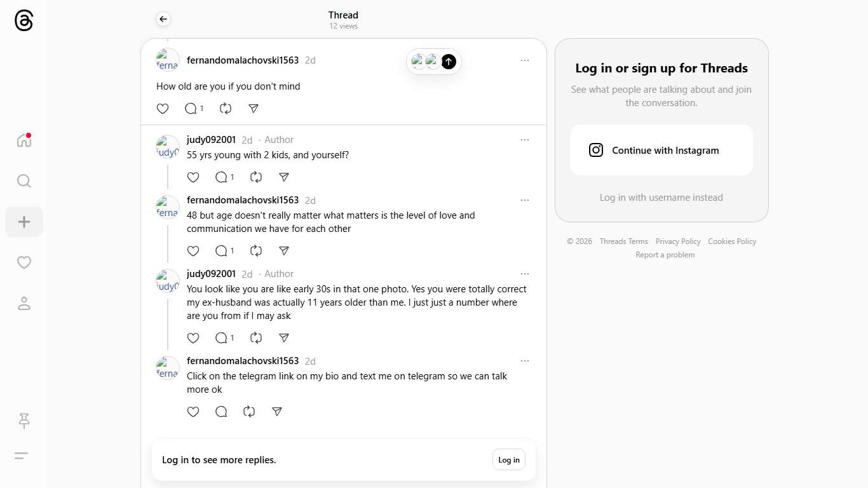The width and height of the screenshot is (868, 488).
Task: Like the "How old are you" post
Action: tap(163, 109)
